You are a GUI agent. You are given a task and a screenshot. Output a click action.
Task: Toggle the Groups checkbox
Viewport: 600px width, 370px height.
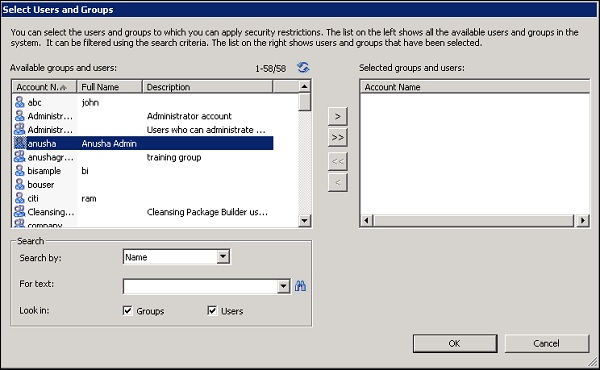pyautogui.click(x=127, y=310)
